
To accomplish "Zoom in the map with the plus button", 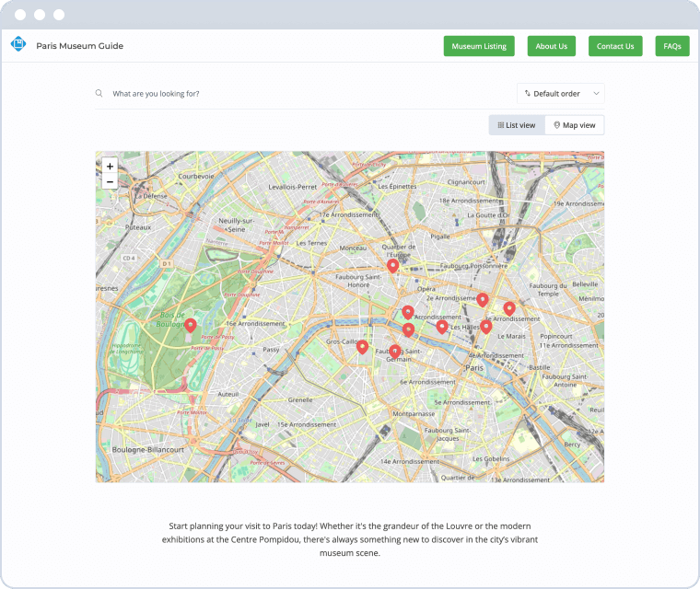I will [x=110, y=167].
